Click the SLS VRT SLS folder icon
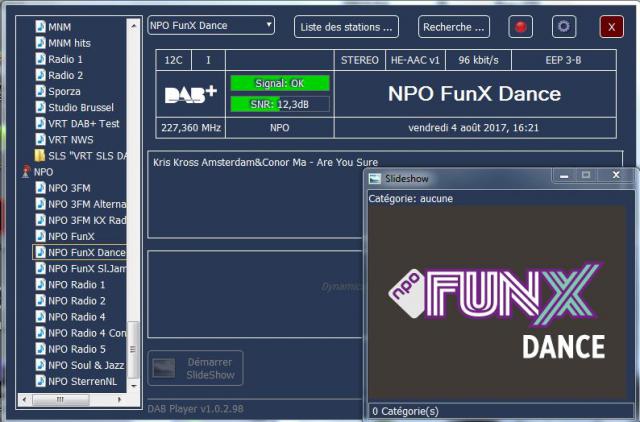The height and width of the screenshot is (422, 640). [x=40, y=155]
